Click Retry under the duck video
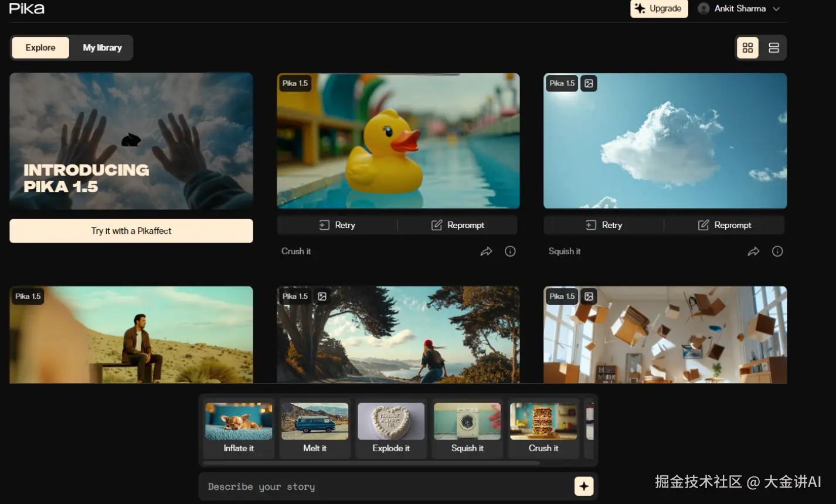 337,225
